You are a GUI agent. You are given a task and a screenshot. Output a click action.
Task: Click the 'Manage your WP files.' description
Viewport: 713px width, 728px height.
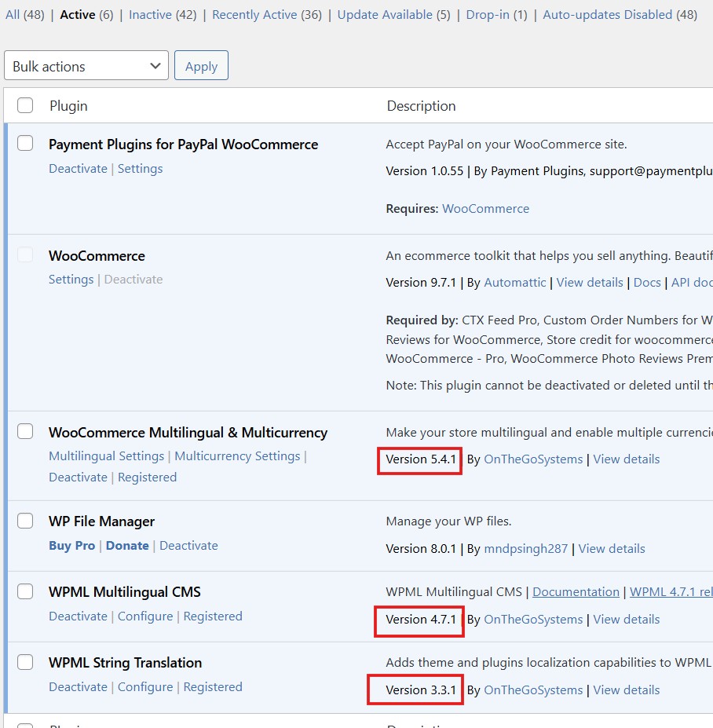pos(448,521)
